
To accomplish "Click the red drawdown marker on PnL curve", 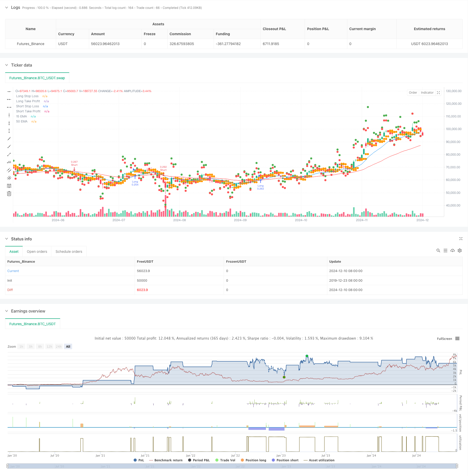I will [x=284, y=377].
